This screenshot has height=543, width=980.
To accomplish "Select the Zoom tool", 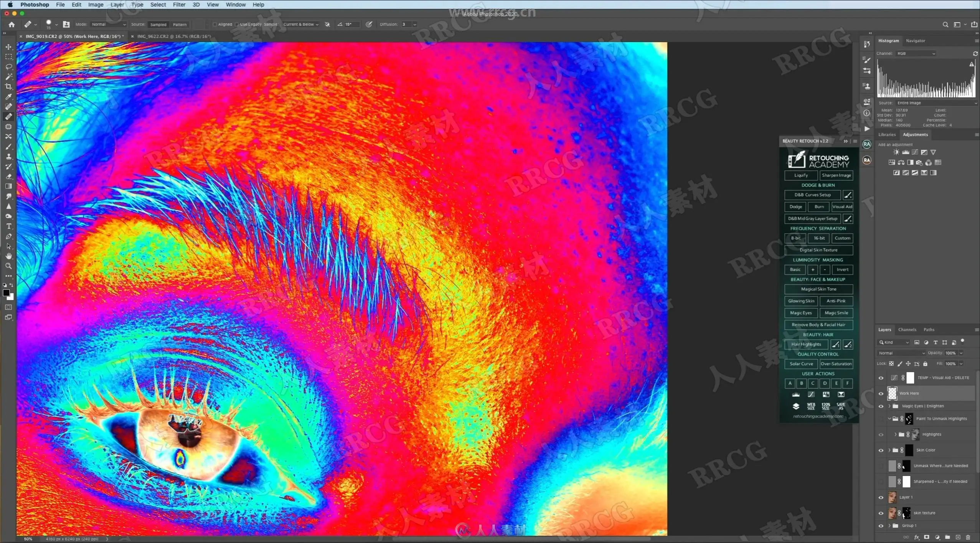I will (8, 266).
